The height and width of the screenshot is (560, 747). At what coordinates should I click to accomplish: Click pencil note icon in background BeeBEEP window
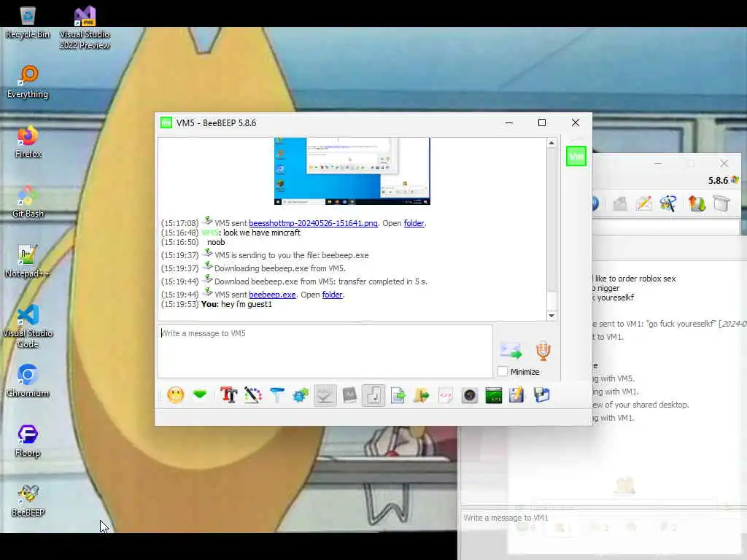click(643, 204)
